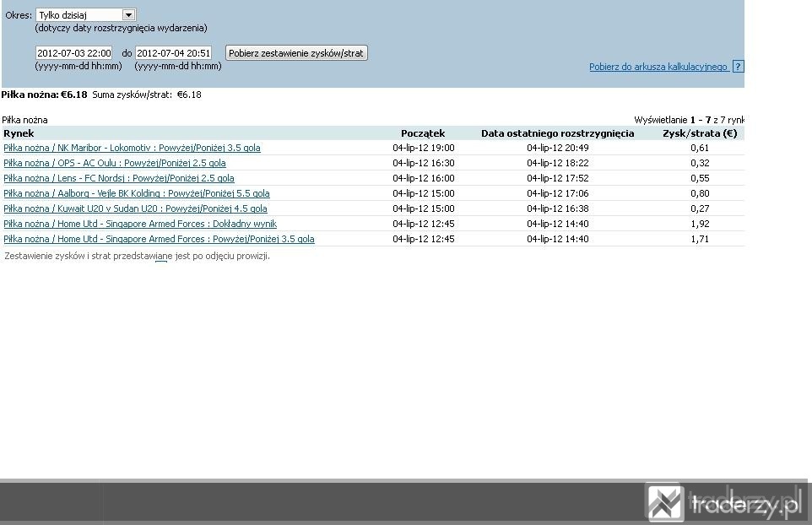Viewport: 812px width, 525px height.
Task: Click the Rynek column header
Action: [x=19, y=133]
